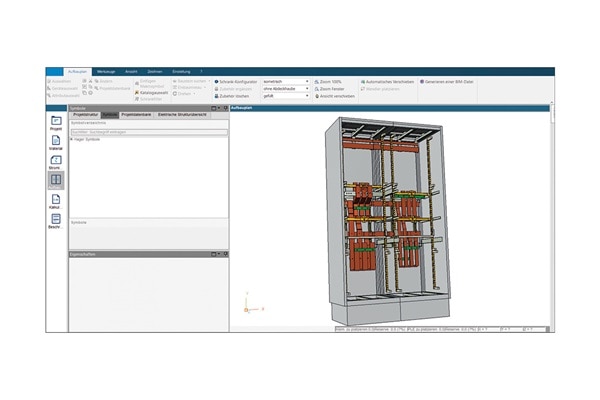Toggle Automatisches Verschieben
This screenshot has height=400, width=600.
tap(388, 81)
